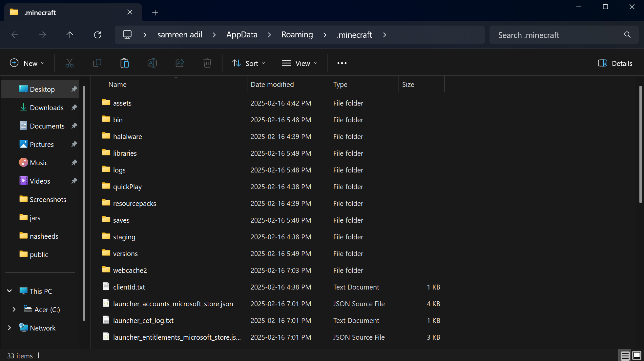Click pin icon beside Downloads
The width and height of the screenshot is (644, 361).
click(x=74, y=108)
